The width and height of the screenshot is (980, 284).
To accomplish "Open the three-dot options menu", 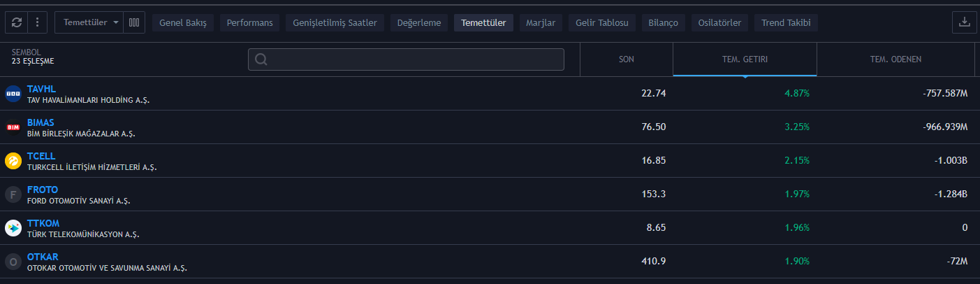I will pos(36,22).
